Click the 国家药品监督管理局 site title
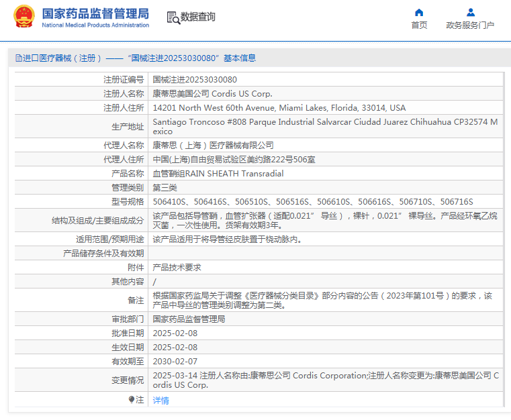 (x=95, y=13)
